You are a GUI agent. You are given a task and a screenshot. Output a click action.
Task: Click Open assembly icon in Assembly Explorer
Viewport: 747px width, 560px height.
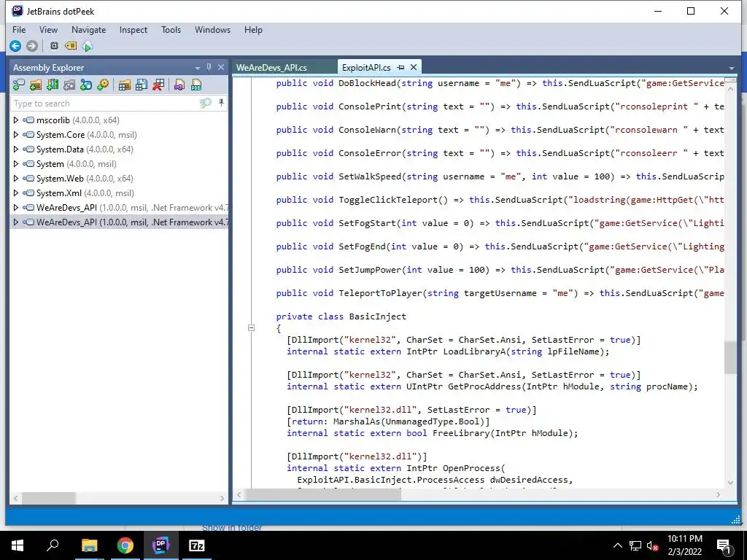pyautogui.click(x=18, y=85)
